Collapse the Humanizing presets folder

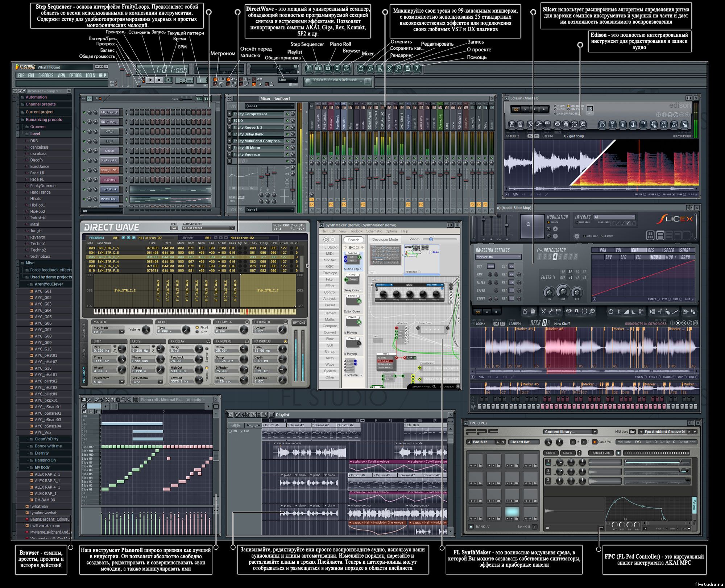[43, 120]
